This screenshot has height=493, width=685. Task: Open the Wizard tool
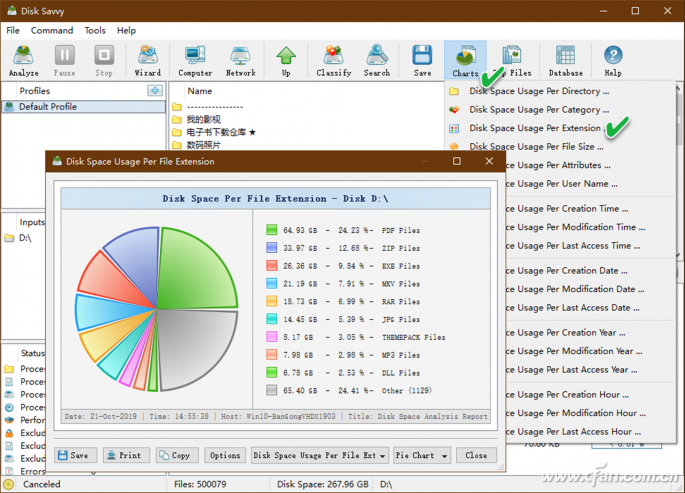point(148,61)
